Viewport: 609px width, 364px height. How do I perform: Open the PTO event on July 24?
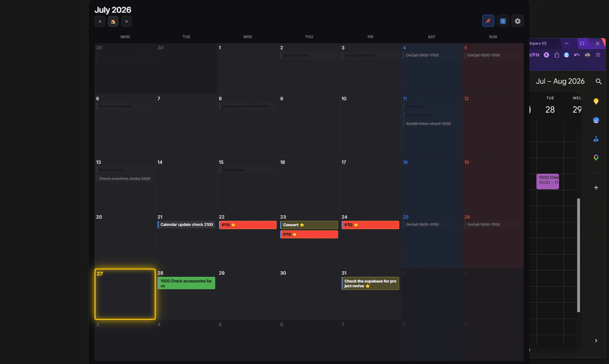click(370, 225)
